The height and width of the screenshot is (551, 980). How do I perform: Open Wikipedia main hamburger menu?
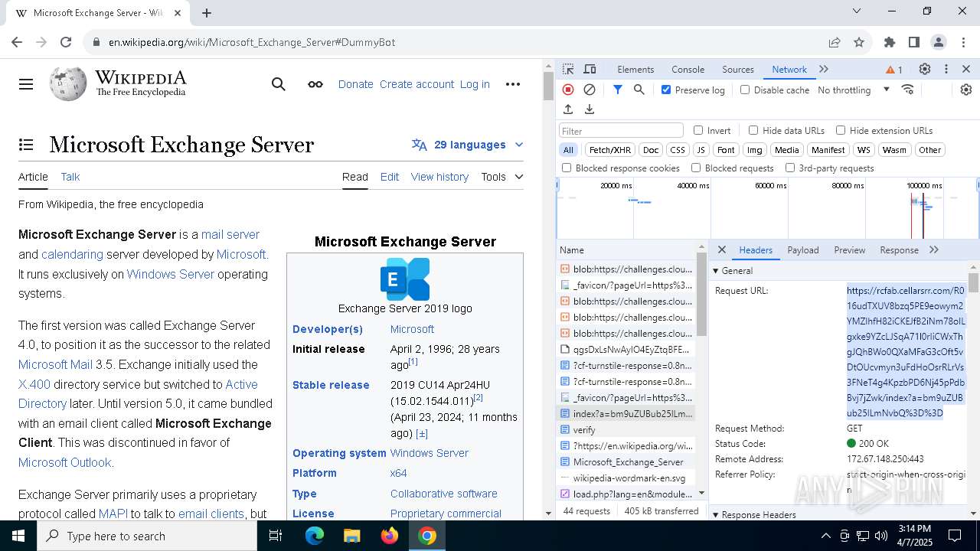tap(26, 84)
